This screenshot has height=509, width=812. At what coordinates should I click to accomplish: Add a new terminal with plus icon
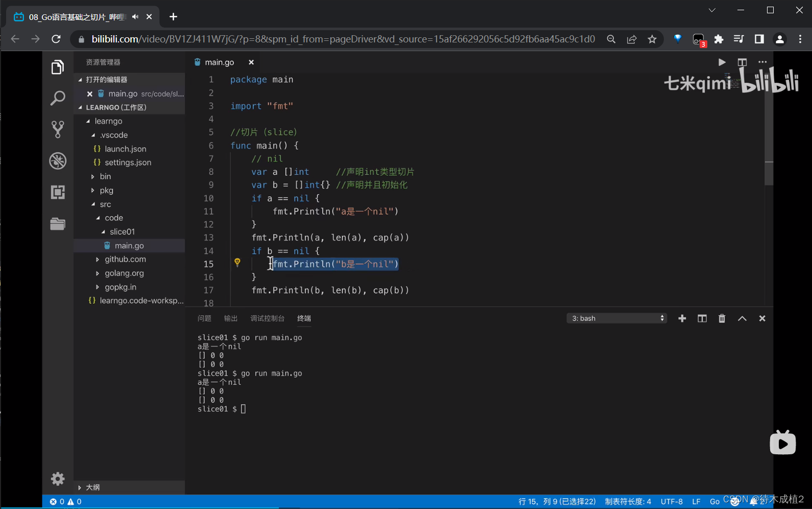pyautogui.click(x=682, y=318)
